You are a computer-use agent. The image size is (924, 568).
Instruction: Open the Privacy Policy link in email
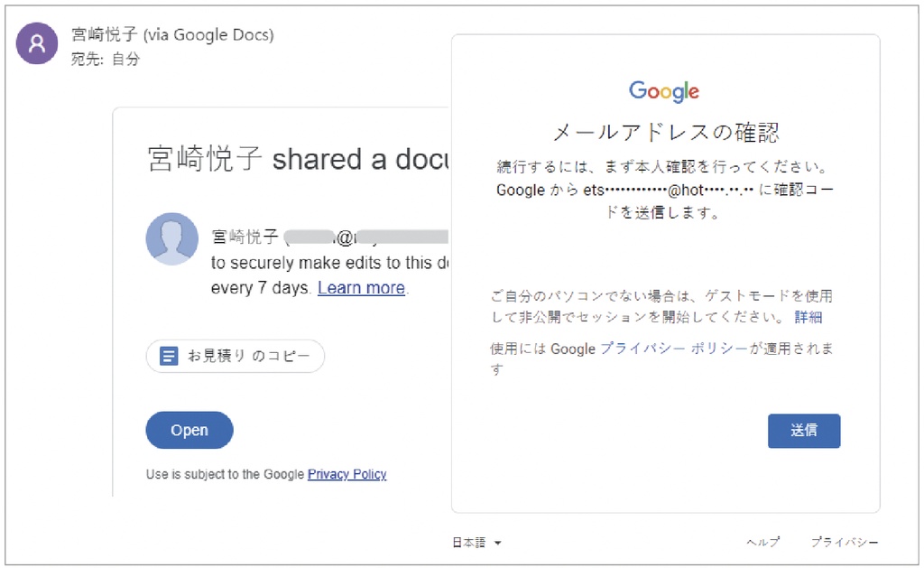[347, 474]
